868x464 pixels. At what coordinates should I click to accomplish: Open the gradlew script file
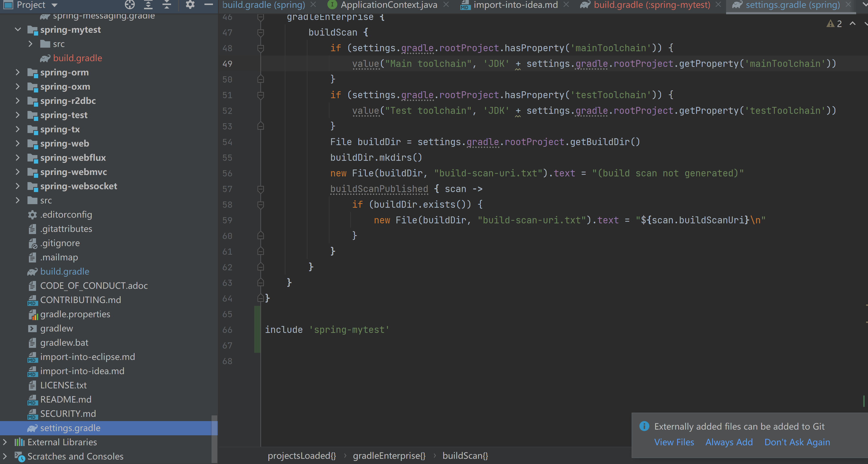coord(57,328)
